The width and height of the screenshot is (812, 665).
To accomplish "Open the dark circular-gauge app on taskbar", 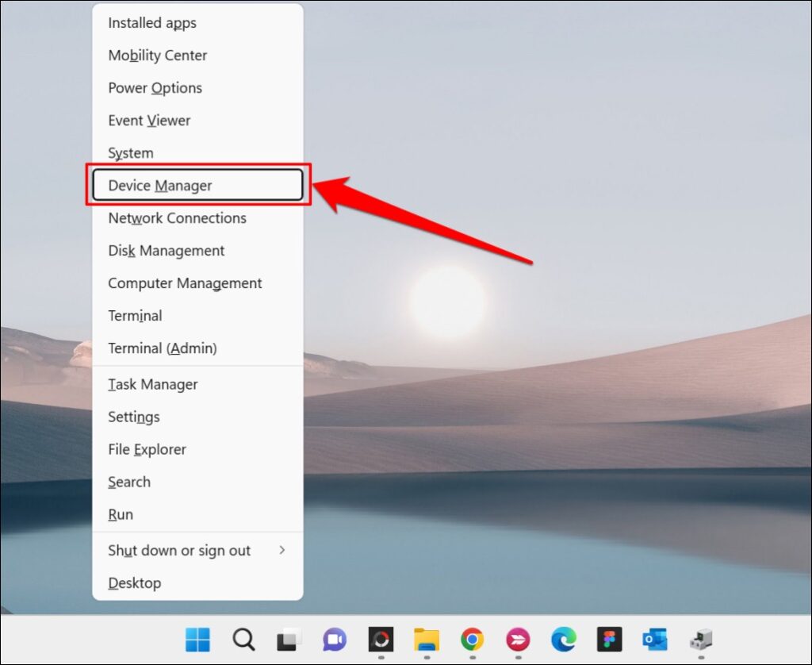I will click(x=381, y=640).
